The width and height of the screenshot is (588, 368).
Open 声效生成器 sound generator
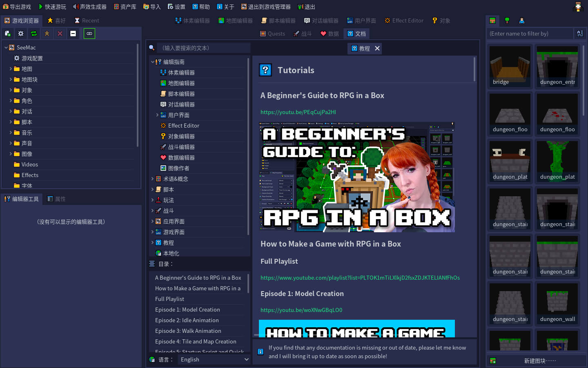(x=90, y=7)
